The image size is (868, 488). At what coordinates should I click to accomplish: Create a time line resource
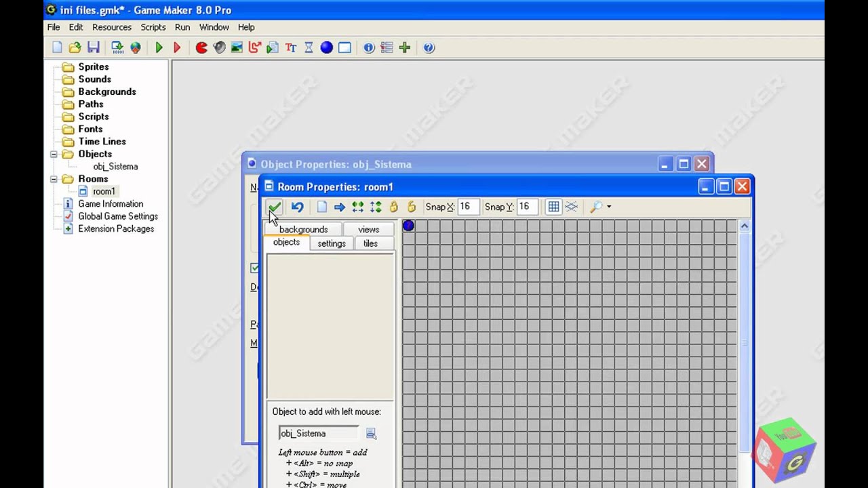309,47
